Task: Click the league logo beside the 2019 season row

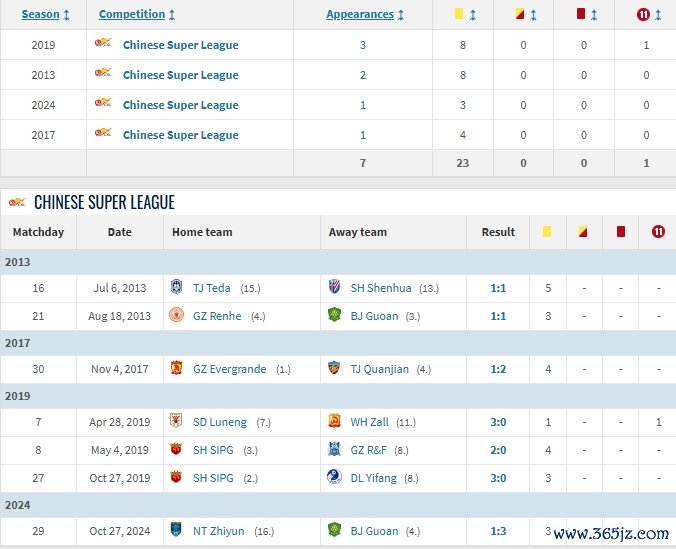Action: (103, 45)
